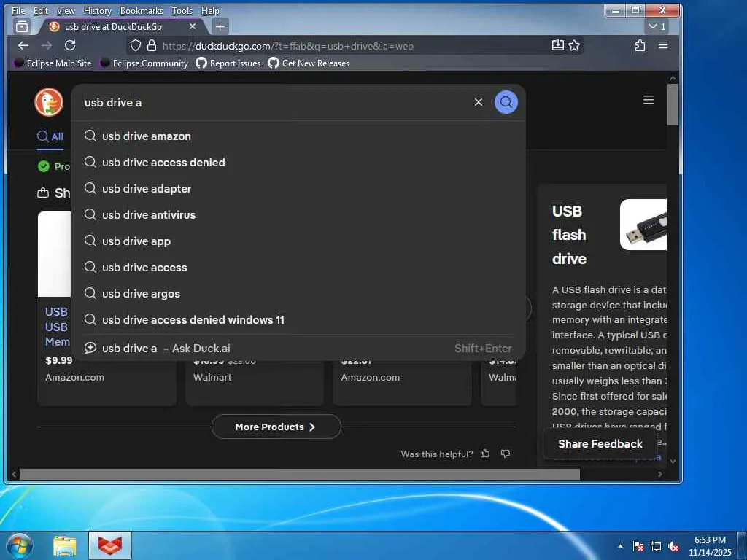
Task: Click the vertical scrollbar thumb
Action: 672,104
